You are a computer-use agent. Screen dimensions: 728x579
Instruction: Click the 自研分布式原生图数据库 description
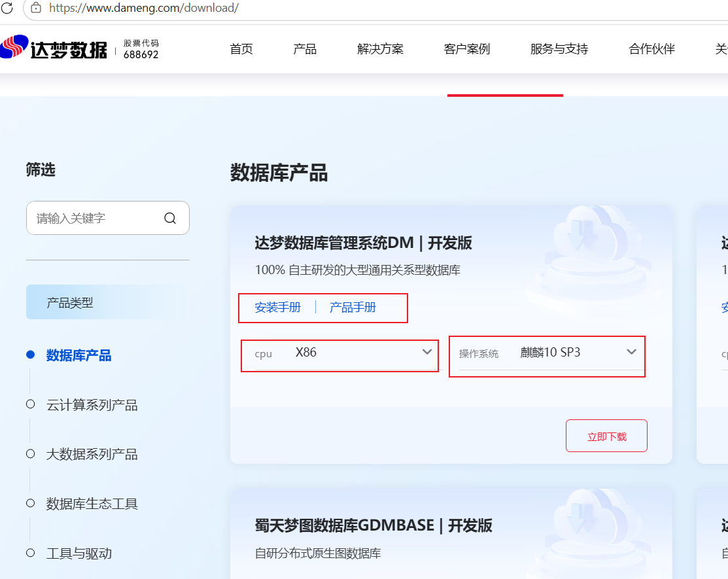tap(318, 553)
